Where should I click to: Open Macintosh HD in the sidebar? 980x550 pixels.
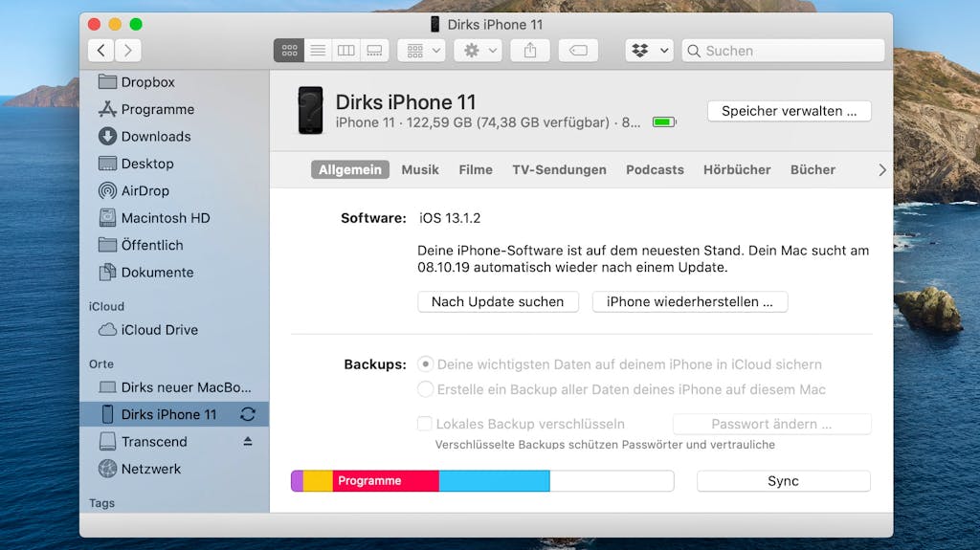(175, 218)
